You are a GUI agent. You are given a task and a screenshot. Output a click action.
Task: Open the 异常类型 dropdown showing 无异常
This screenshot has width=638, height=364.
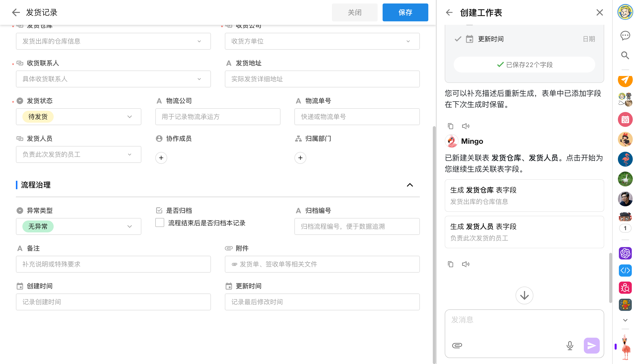pos(79,226)
